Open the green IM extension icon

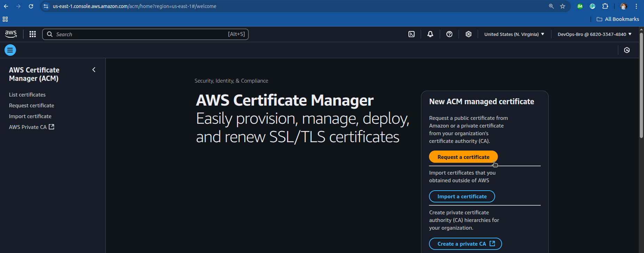(x=580, y=6)
